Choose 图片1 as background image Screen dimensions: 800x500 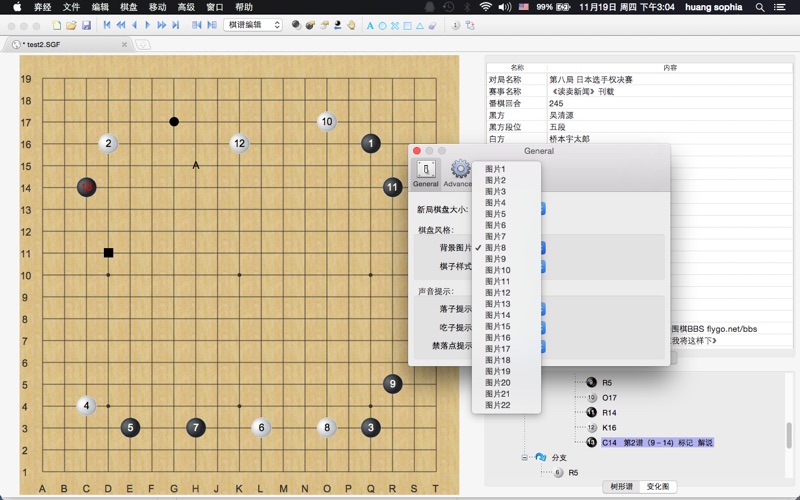[506, 169]
